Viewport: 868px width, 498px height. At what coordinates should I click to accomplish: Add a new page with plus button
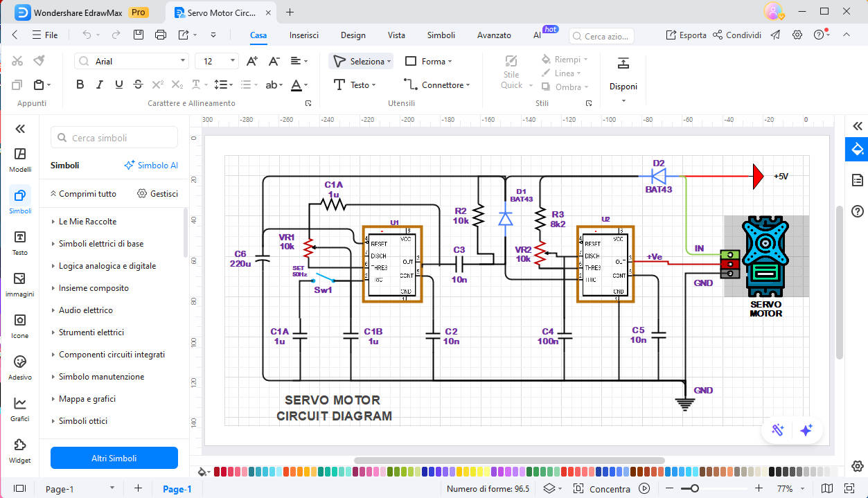click(x=138, y=488)
